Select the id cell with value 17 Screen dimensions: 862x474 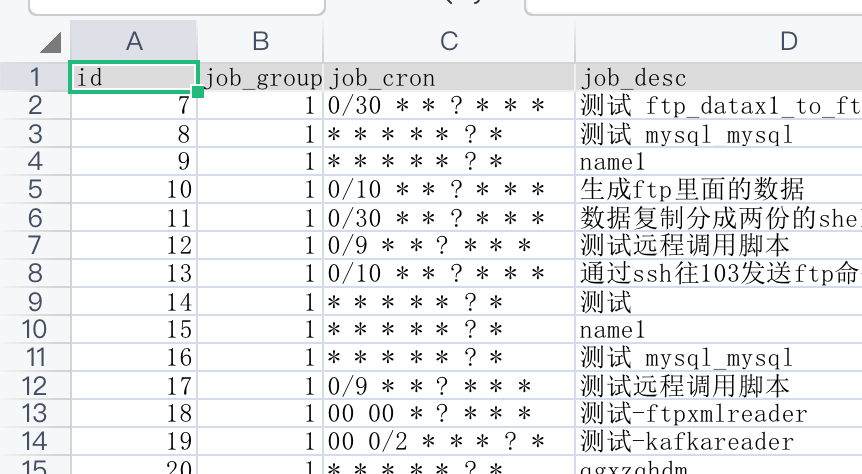[134, 385]
